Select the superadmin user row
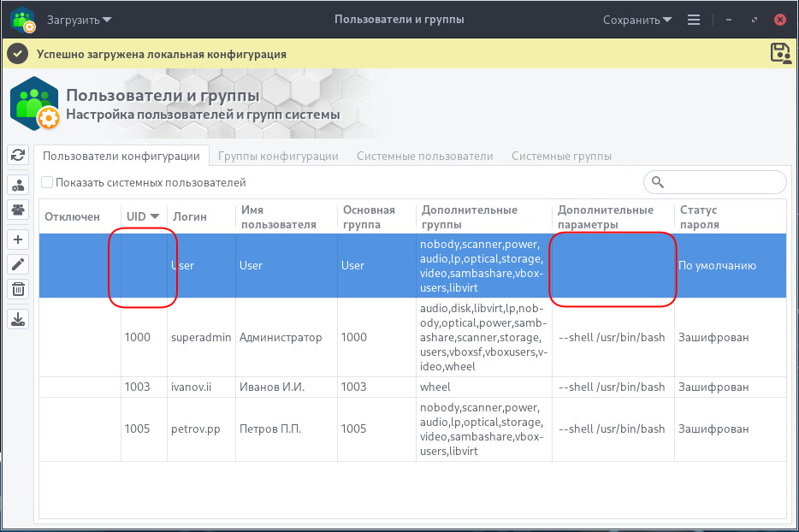Image resolution: width=799 pixels, height=532 pixels. pos(200,337)
